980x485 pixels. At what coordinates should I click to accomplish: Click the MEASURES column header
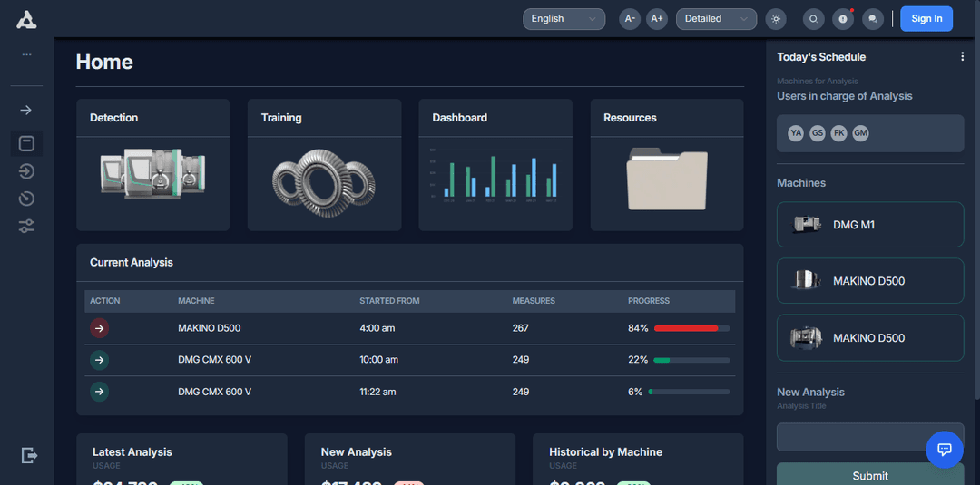point(534,301)
